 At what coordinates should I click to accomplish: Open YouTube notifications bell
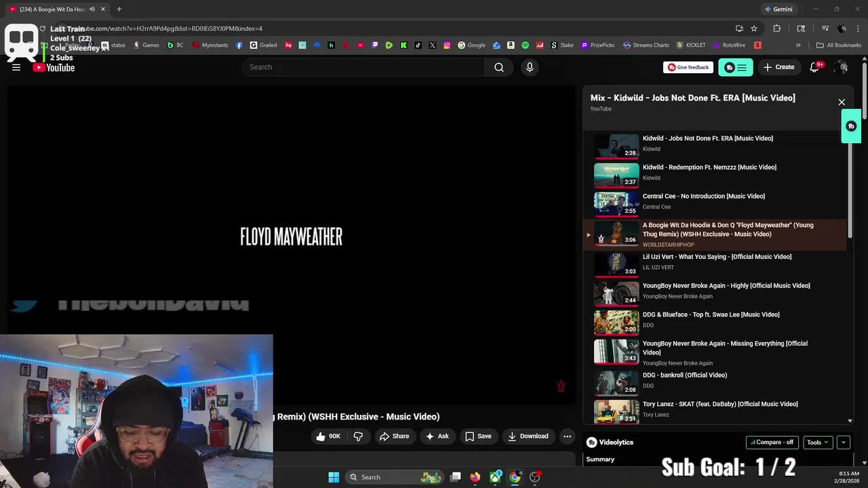815,67
